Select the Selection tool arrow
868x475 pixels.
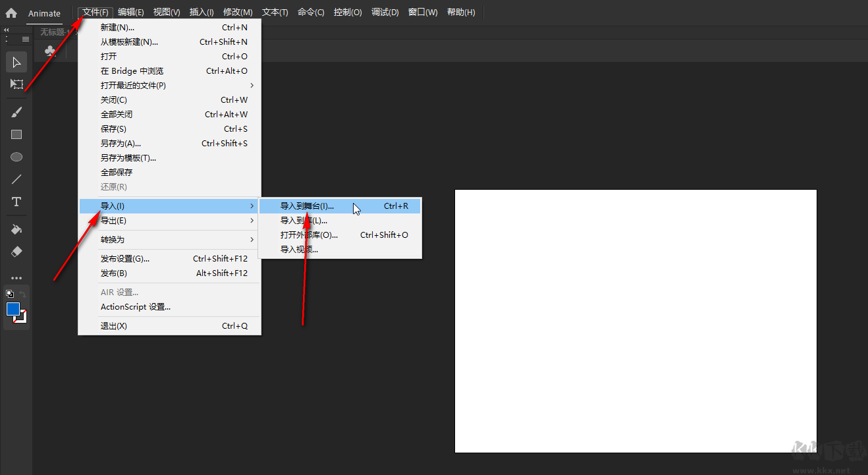click(x=16, y=62)
